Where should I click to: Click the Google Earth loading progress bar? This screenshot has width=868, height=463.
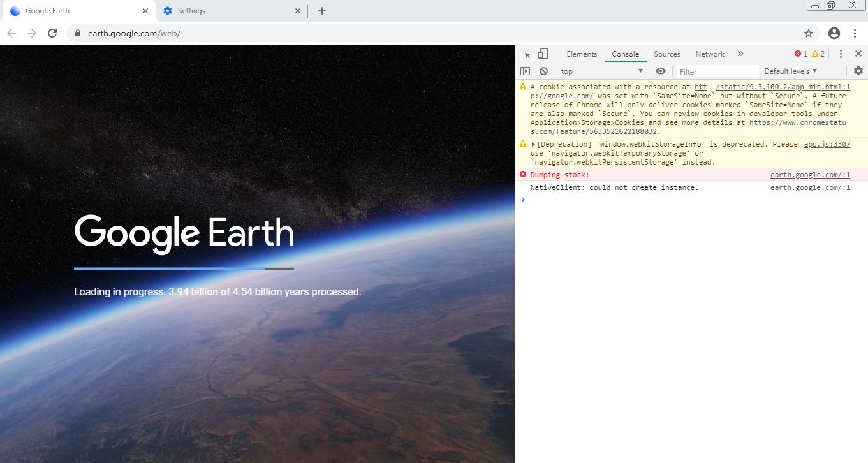tap(184, 268)
